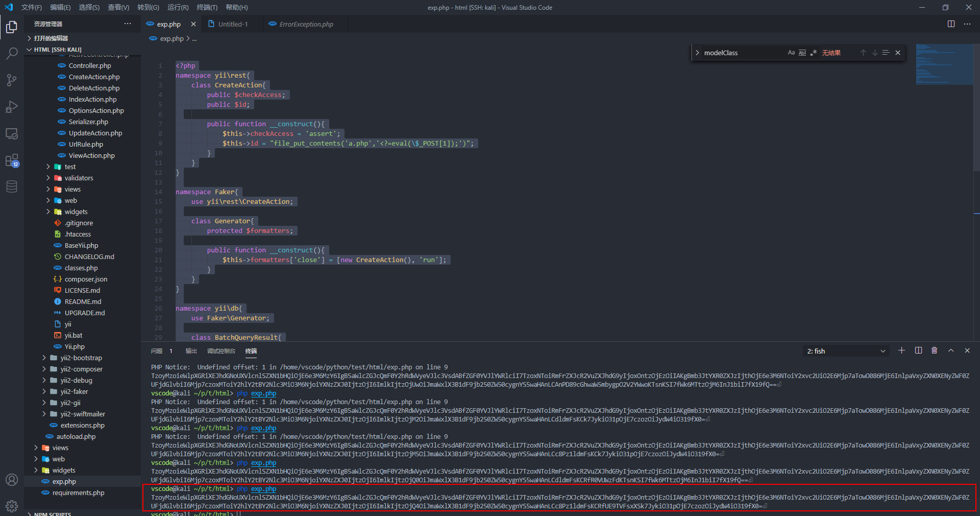The image size is (980, 516).
Task: Open the File menu (文件)
Action: coord(32,7)
